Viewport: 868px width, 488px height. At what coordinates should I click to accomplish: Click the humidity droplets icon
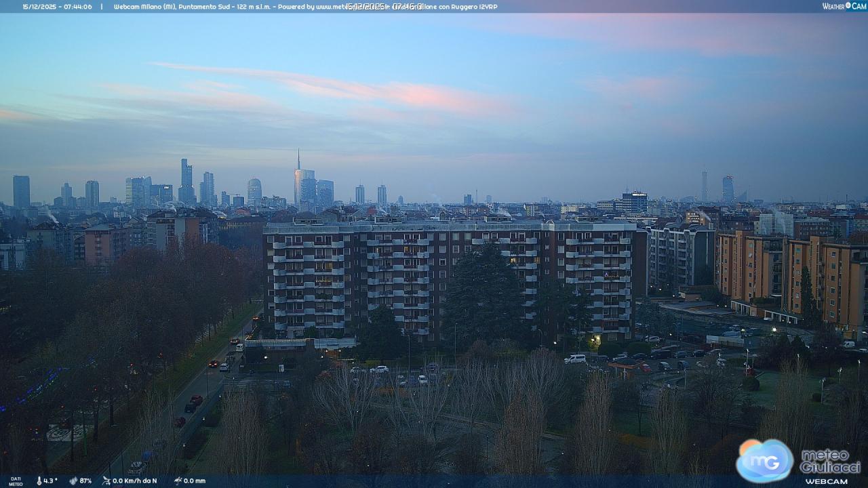pos(73,481)
